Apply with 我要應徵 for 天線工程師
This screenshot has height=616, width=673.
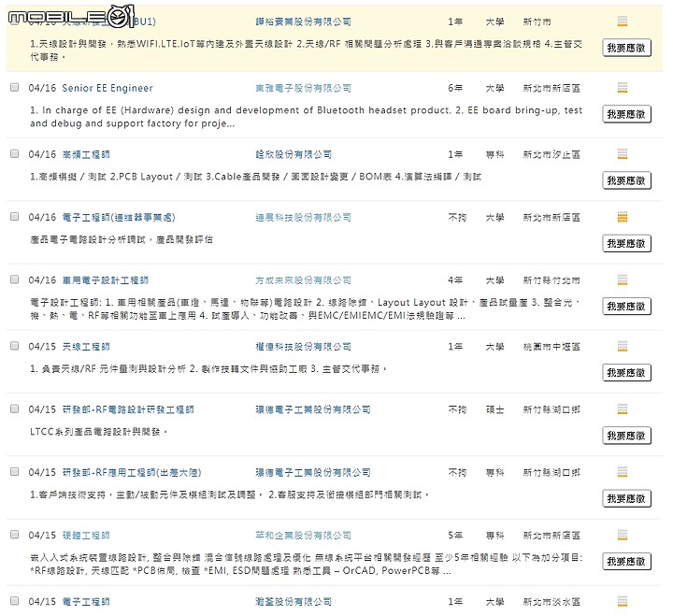[626, 373]
